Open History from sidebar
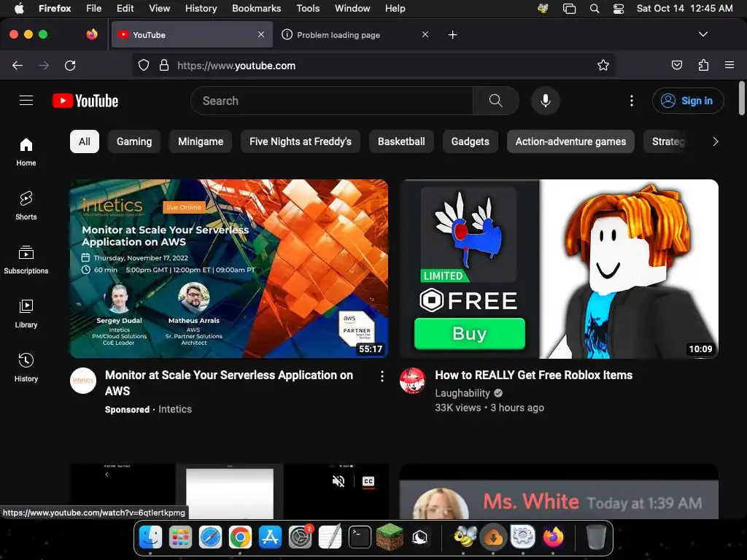The image size is (747, 560). pyautogui.click(x=26, y=367)
